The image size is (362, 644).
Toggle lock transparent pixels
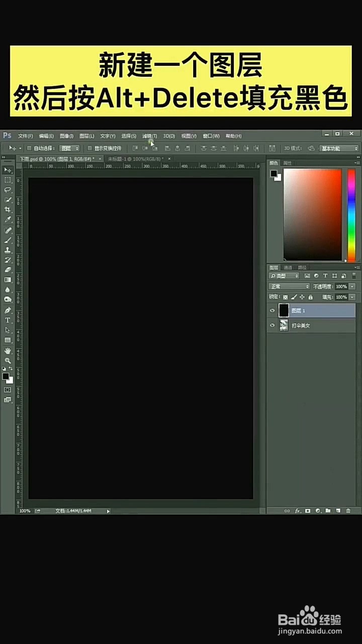[286, 297]
